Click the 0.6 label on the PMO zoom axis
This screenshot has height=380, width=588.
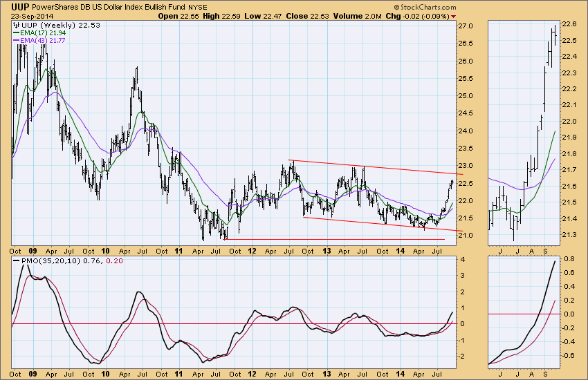(569, 272)
